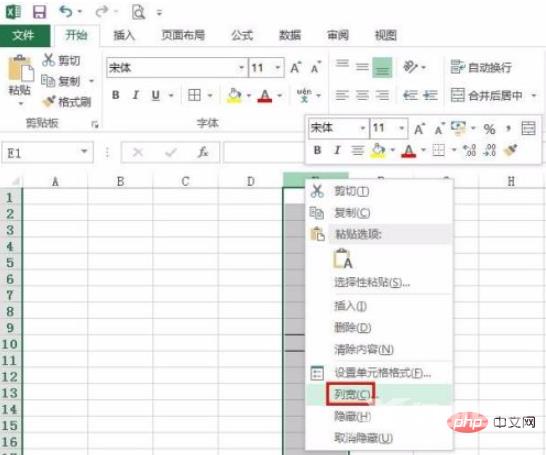This screenshot has height=455, width=546.
Task: Select ribbon center align
Action: coord(362,95)
